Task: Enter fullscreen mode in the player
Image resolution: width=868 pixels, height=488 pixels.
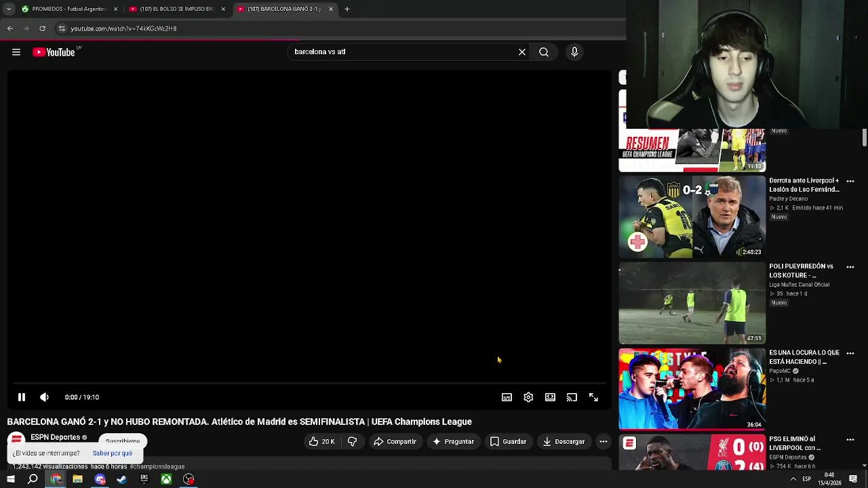Action: tap(593, 397)
